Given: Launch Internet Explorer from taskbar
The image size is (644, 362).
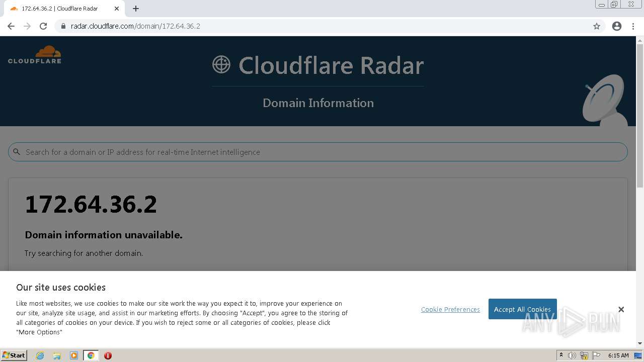Looking at the screenshot, I should pos(40,355).
